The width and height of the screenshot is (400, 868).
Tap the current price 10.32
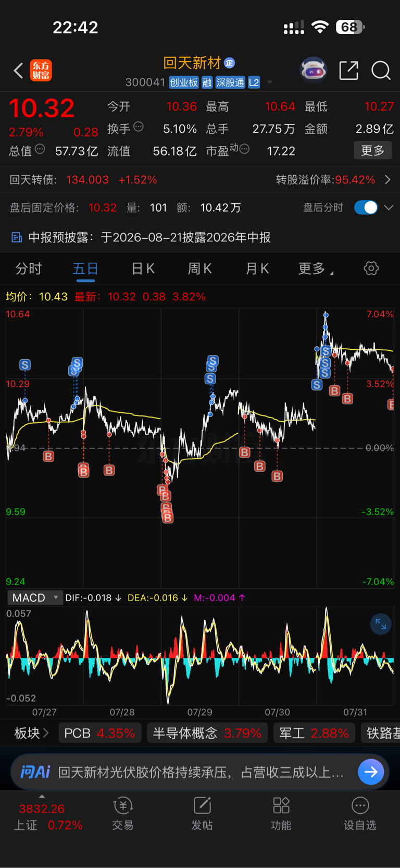pyautogui.click(x=42, y=108)
